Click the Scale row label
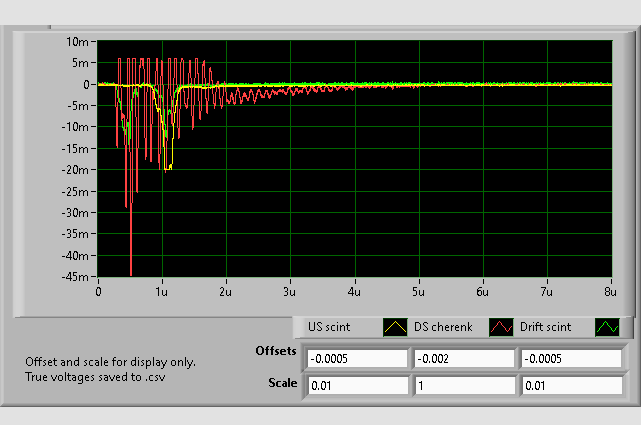 pos(283,382)
